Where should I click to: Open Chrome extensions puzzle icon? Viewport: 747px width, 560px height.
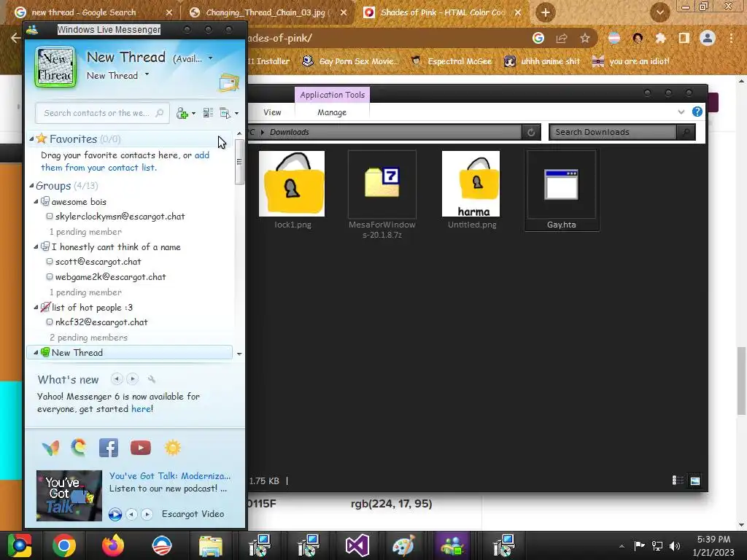pyautogui.click(x=660, y=38)
